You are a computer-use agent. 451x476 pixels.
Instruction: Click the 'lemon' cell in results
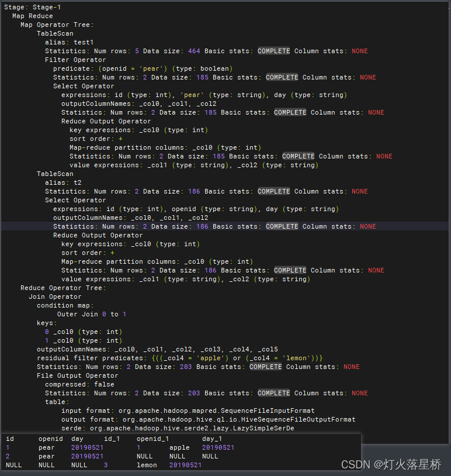coord(147,465)
